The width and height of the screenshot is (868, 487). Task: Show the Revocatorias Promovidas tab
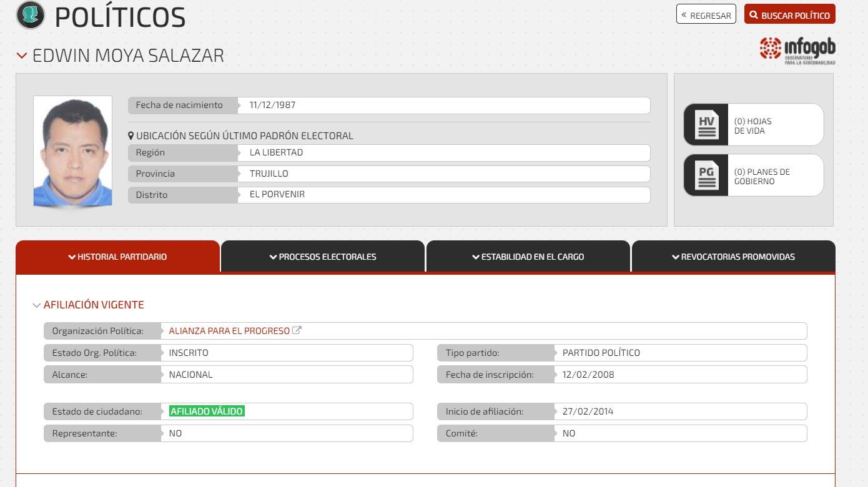click(x=733, y=257)
